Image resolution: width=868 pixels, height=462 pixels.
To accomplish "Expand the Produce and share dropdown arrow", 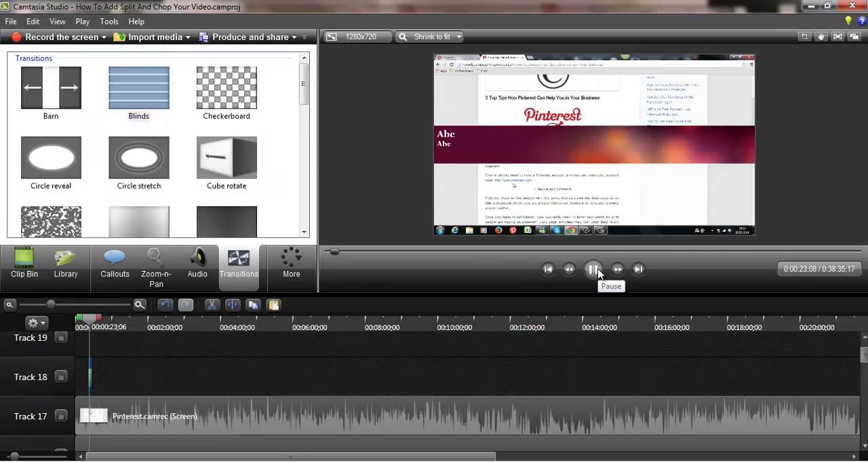I will 294,37.
